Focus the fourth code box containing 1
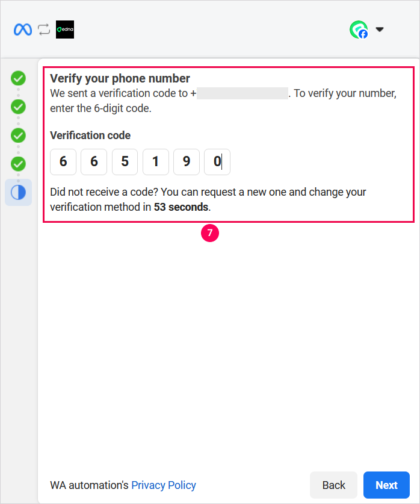 coord(155,162)
